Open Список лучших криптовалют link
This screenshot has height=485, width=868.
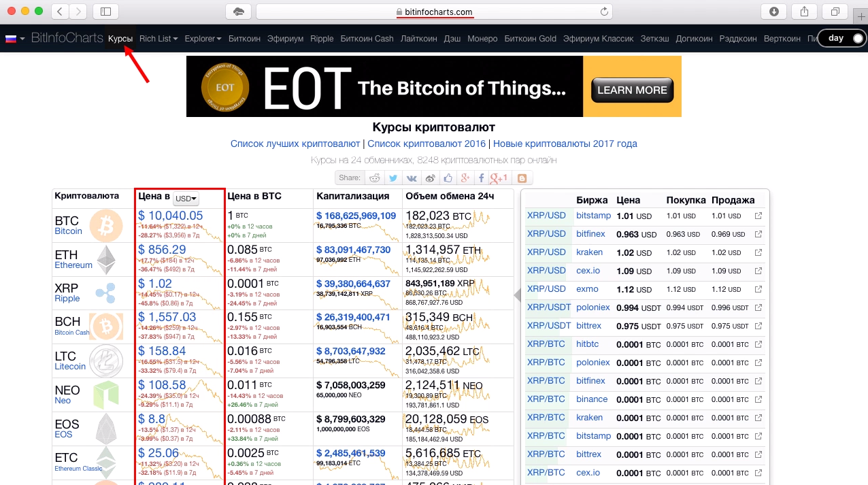(295, 144)
